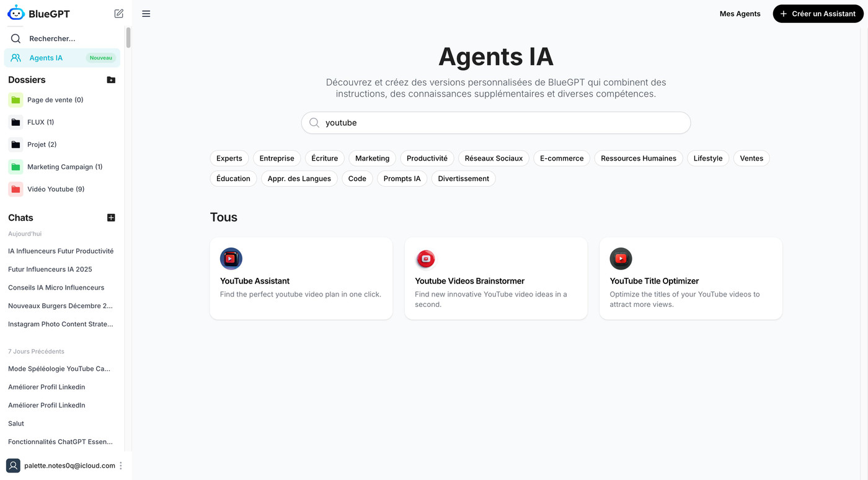Open the account options three-dot menu

(x=121, y=466)
